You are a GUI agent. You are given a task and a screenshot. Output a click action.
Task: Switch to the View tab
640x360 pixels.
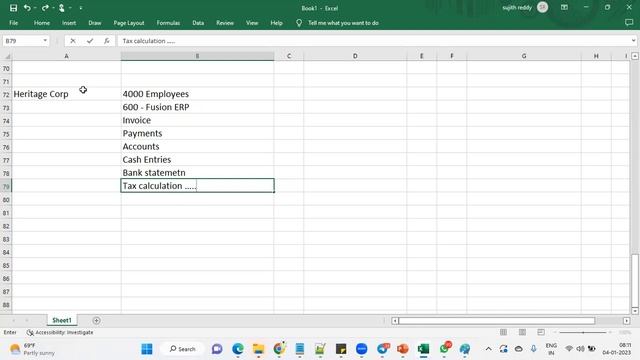tap(252, 23)
